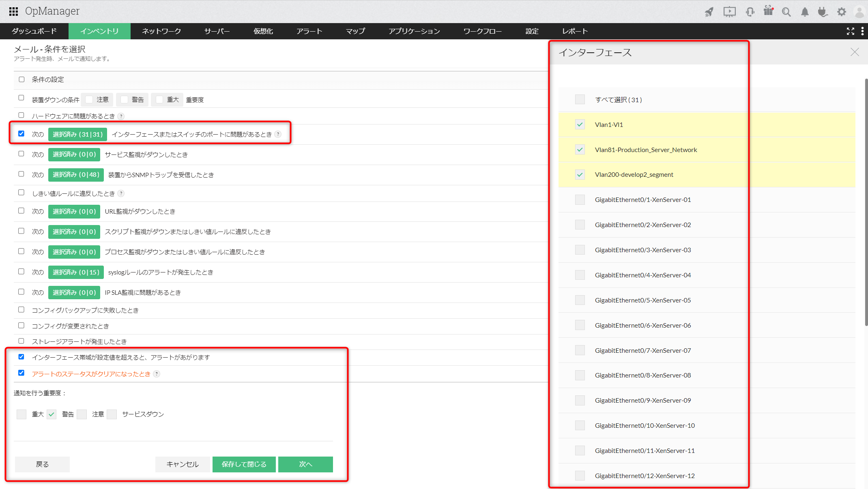Open the 選択済み (0|15) syslog rule selector
Viewport: 868px width, 489px height.
click(x=76, y=272)
